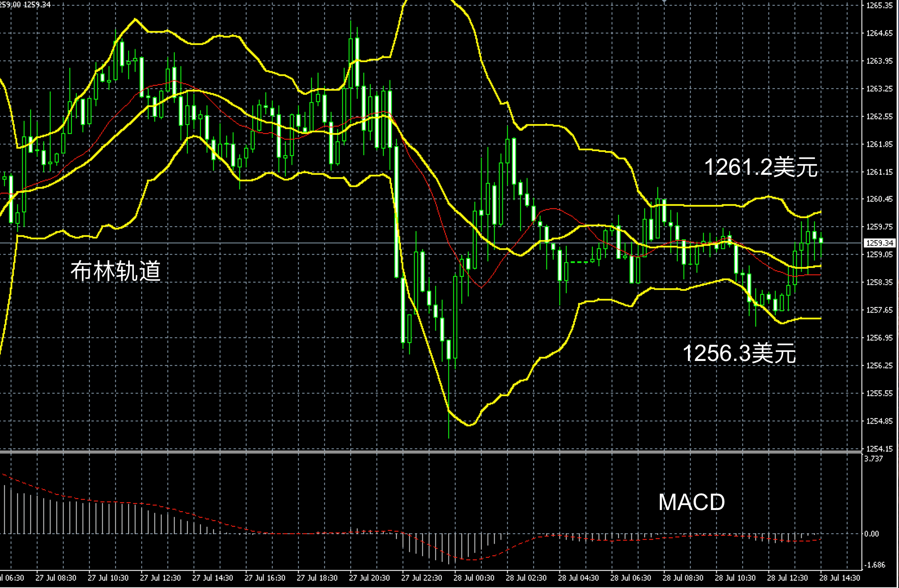Click the MACD -1.686 scale value
Screen dimensions: 899x588
tap(875, 565)
